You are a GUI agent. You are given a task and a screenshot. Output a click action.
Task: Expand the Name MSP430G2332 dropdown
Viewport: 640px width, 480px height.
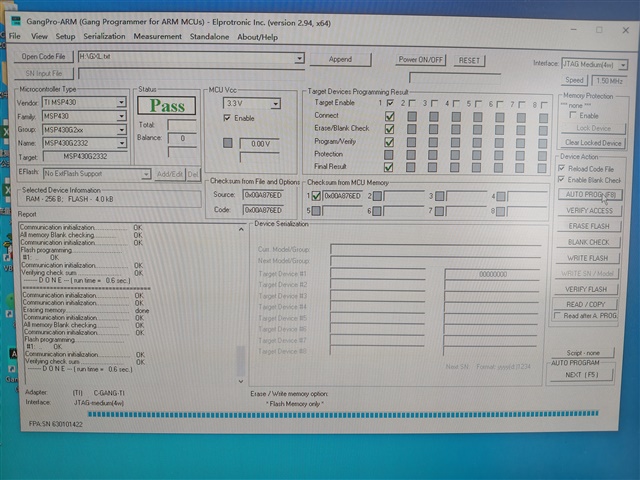coord(121,143)
